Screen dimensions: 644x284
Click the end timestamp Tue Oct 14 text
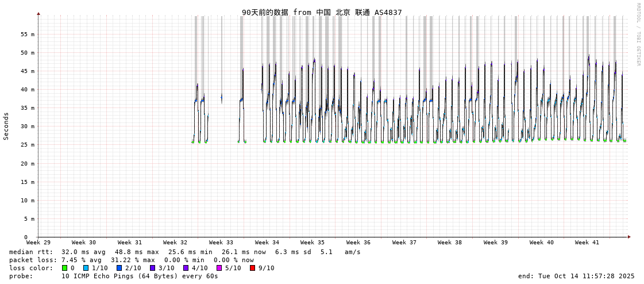tap(576, 276)
